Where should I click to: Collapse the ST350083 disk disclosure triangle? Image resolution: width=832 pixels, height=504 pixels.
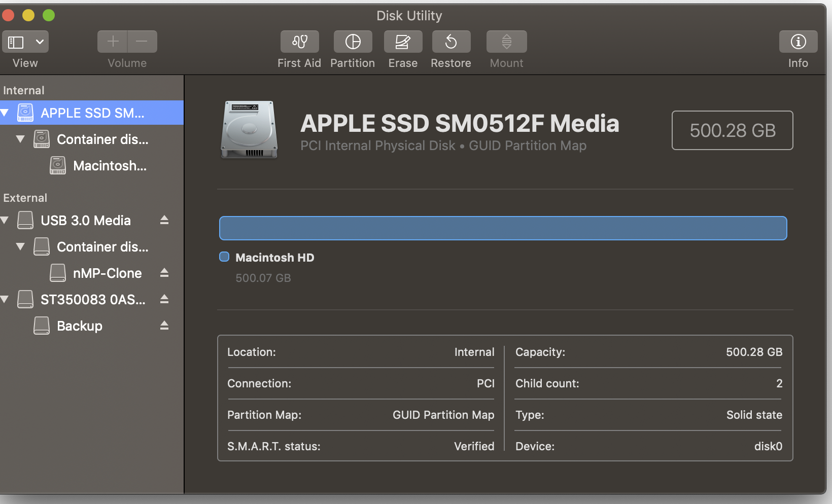click(5, 299)
